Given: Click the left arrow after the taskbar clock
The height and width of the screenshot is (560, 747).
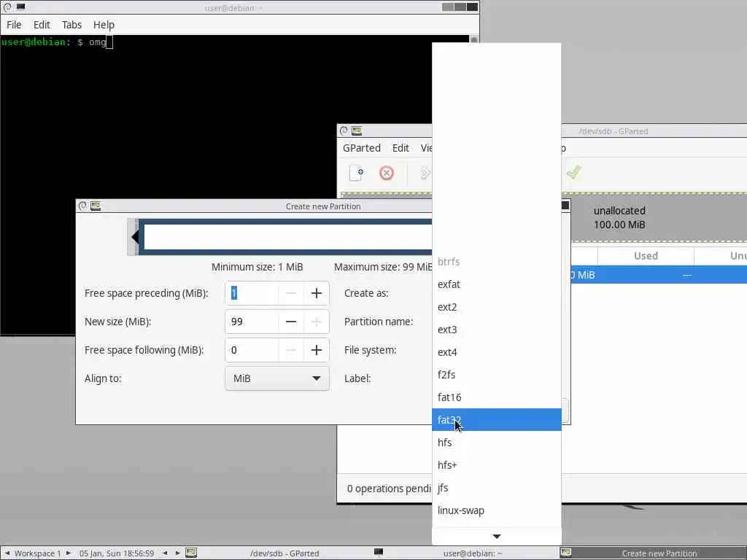Looking at the screenshot, I should (165, 553).
